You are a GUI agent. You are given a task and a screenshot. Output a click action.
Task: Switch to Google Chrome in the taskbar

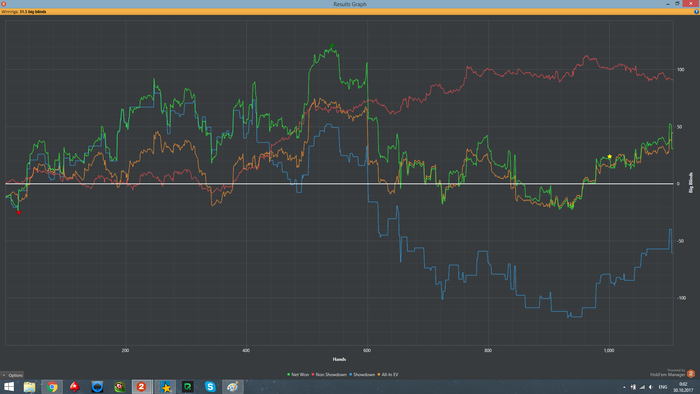pyautogui.click(x=52, y=387)
